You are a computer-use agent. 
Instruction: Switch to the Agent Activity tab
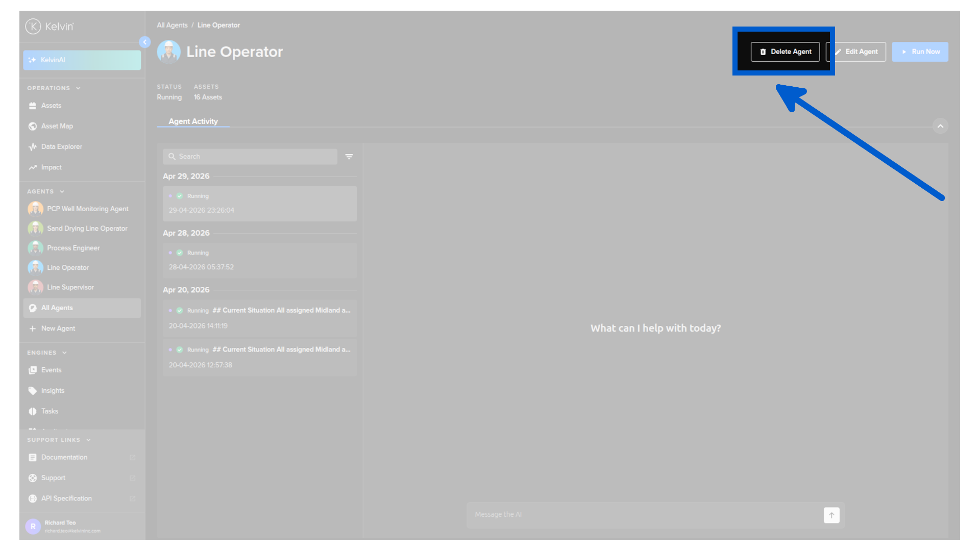coord(193,121)
